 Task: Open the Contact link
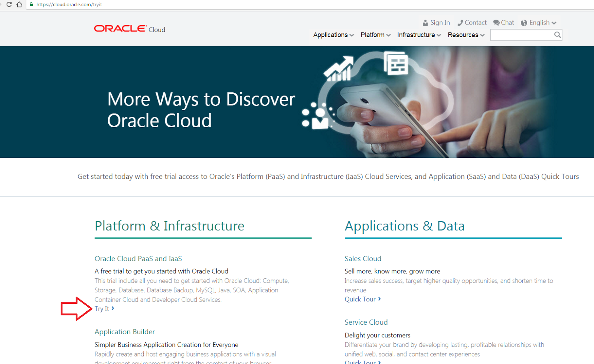tap(476, 23)
